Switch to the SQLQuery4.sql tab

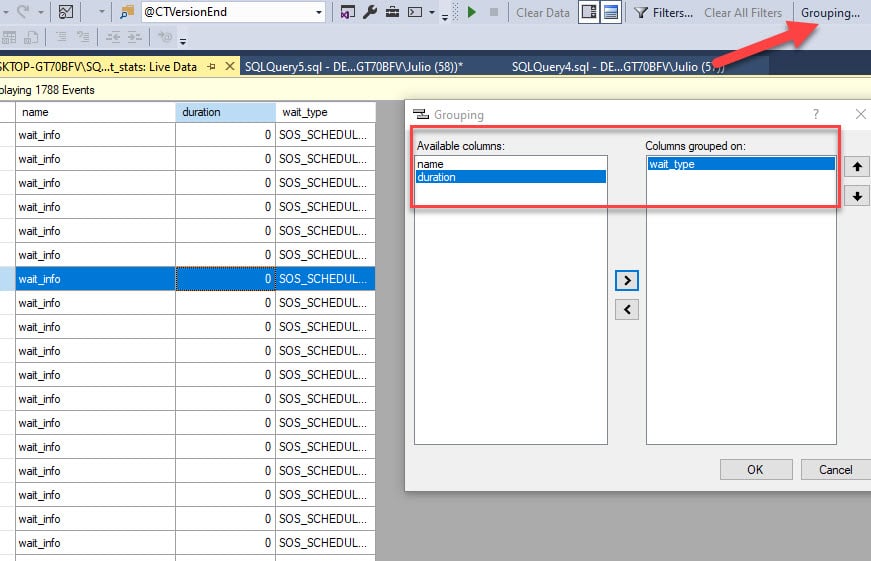tap(618, 67)
